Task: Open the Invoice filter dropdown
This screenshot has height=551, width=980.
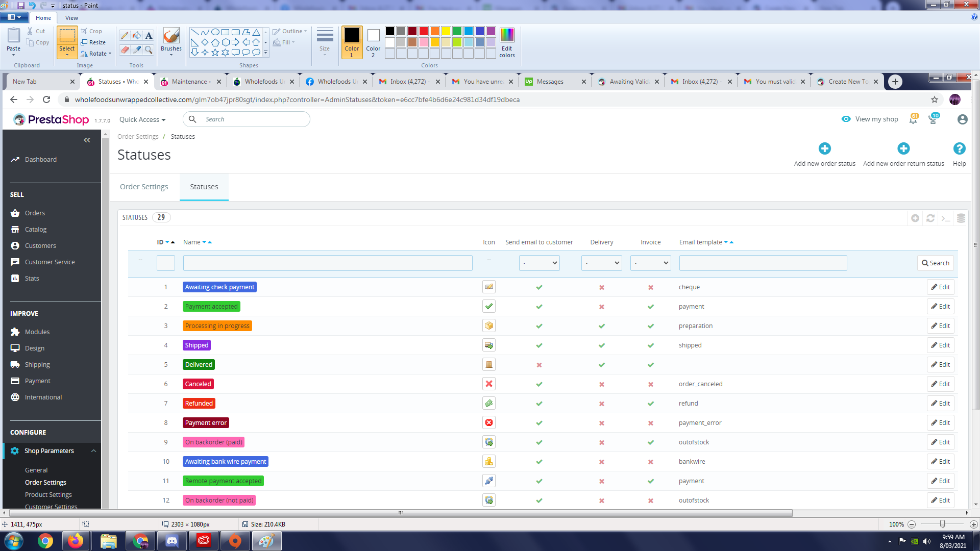Action: point(650,263)
